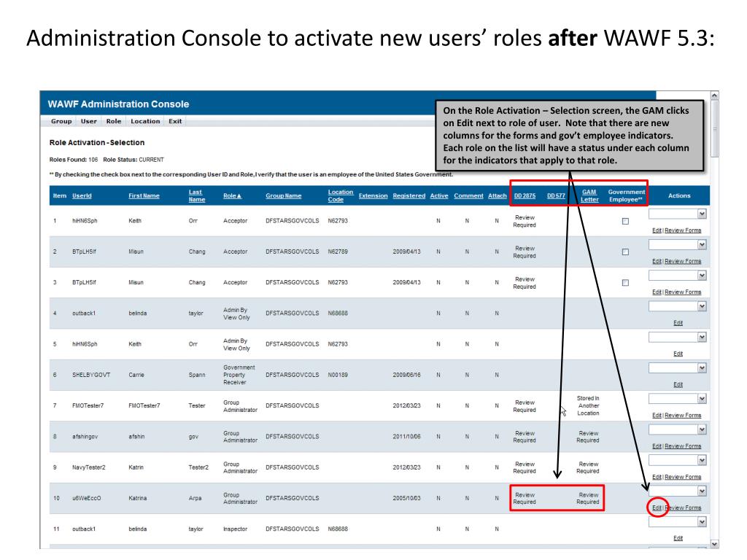Open Actions dropdown for item 1 hiHN6Sph Acceptor

[677, 214]
